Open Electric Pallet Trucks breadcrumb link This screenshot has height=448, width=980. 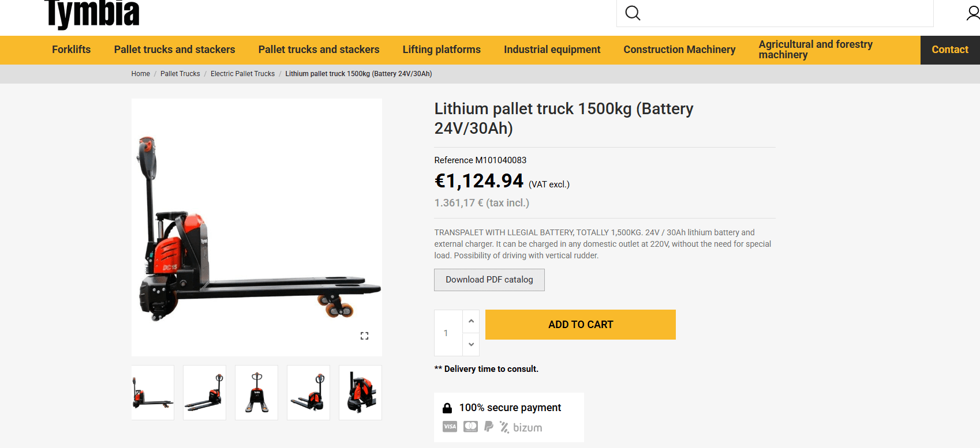(242, 74)
